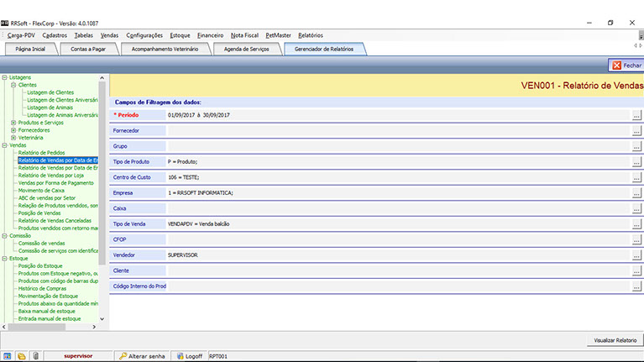
Task: Click Logoff in the status bar
Action: point(189,356)
